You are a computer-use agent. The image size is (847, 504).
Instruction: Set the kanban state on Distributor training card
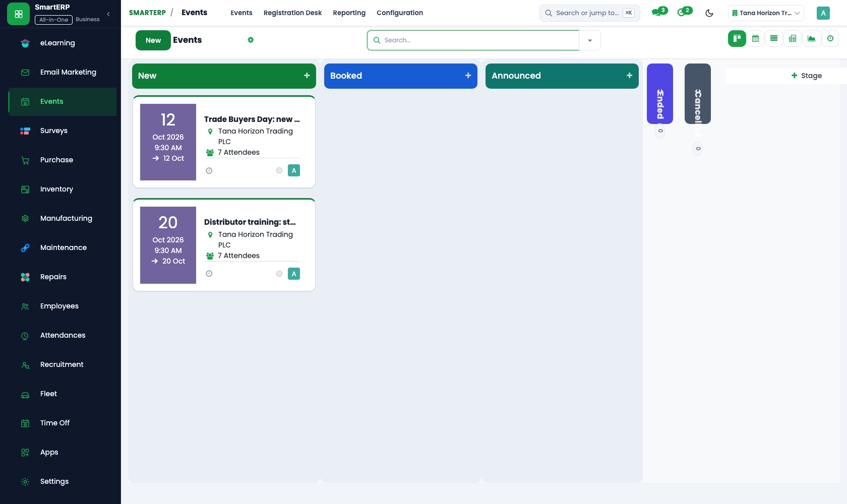279,274
